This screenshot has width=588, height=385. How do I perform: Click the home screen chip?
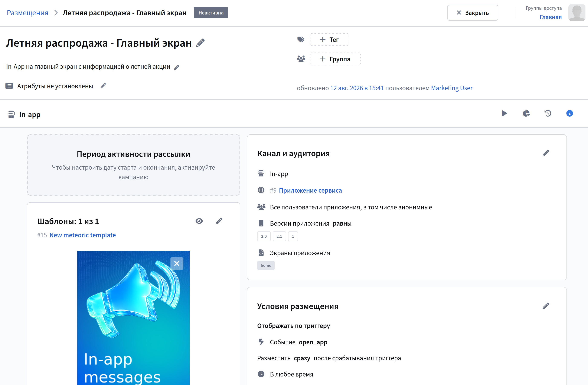266,265
